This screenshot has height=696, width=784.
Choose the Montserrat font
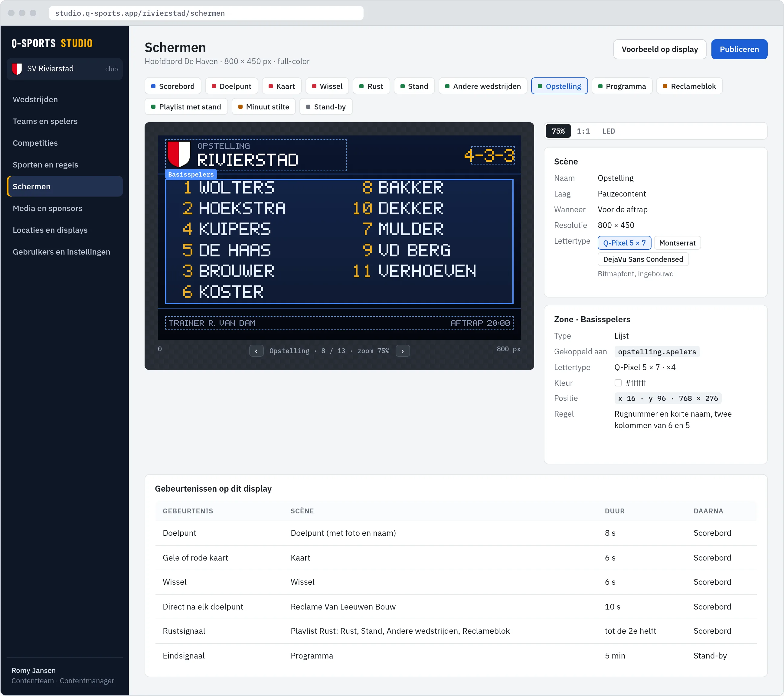677,243
